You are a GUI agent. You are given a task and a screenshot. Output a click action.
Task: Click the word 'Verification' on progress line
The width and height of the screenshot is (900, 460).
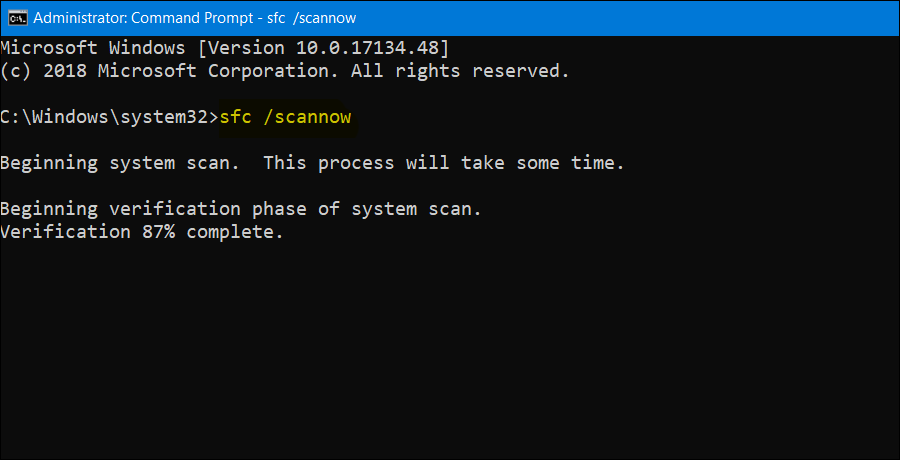[65, 232]
